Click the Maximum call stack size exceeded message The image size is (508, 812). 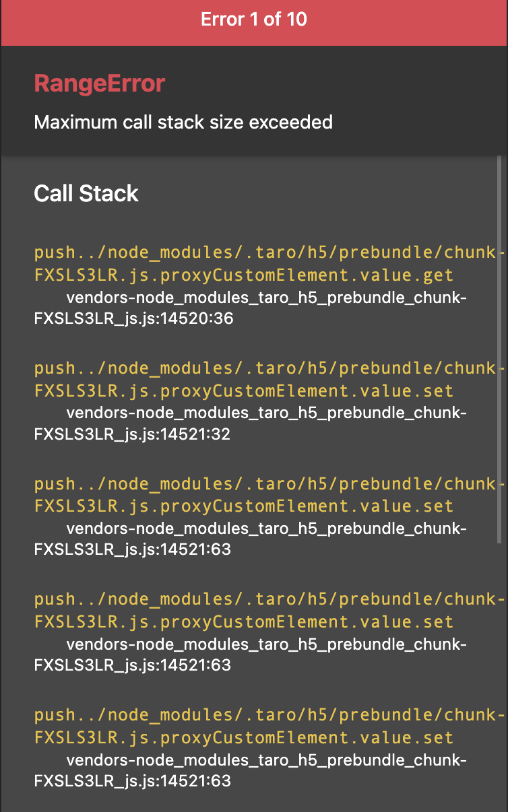click(183, 123)
